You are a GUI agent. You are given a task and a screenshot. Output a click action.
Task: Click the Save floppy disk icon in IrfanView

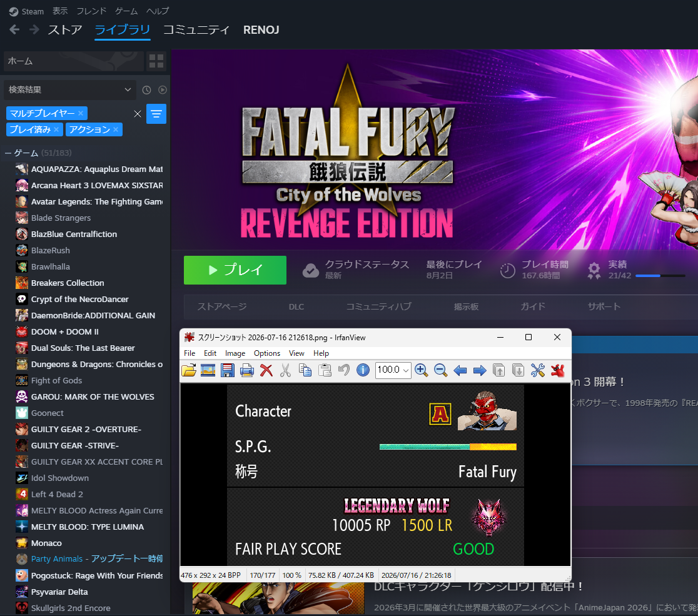pos(228,370)
